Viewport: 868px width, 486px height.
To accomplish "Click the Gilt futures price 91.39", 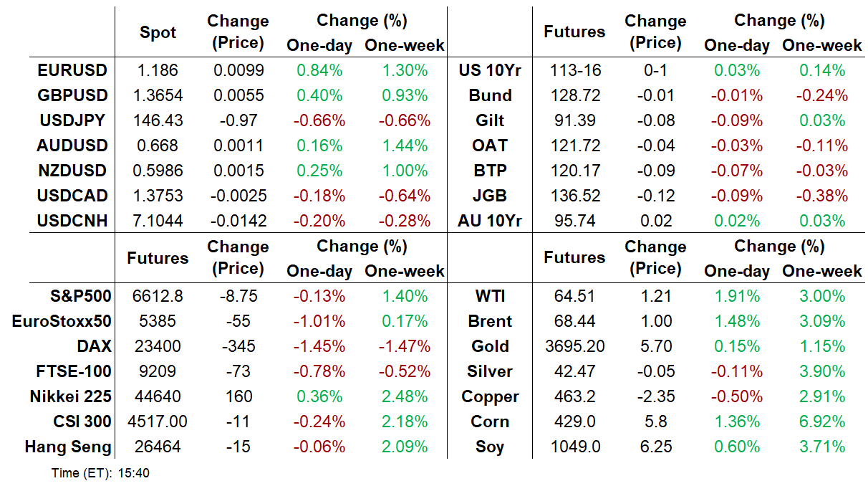I will pos(575,120).
